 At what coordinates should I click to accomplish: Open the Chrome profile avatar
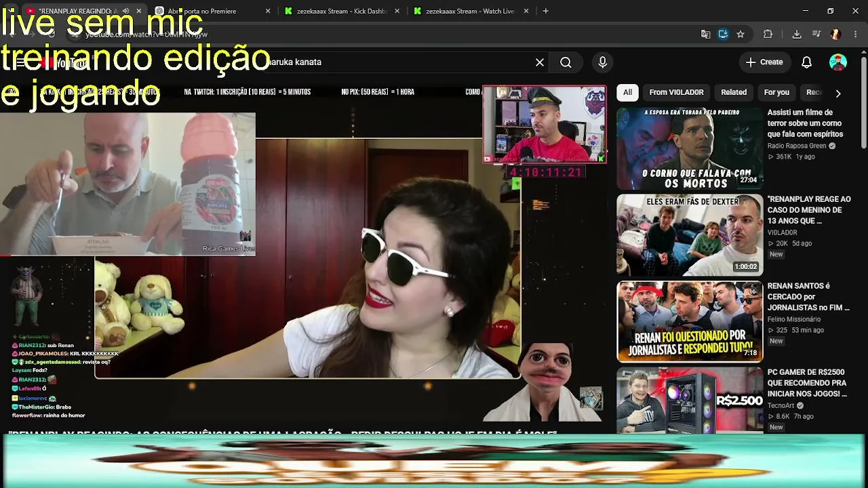tap(835, 34)
